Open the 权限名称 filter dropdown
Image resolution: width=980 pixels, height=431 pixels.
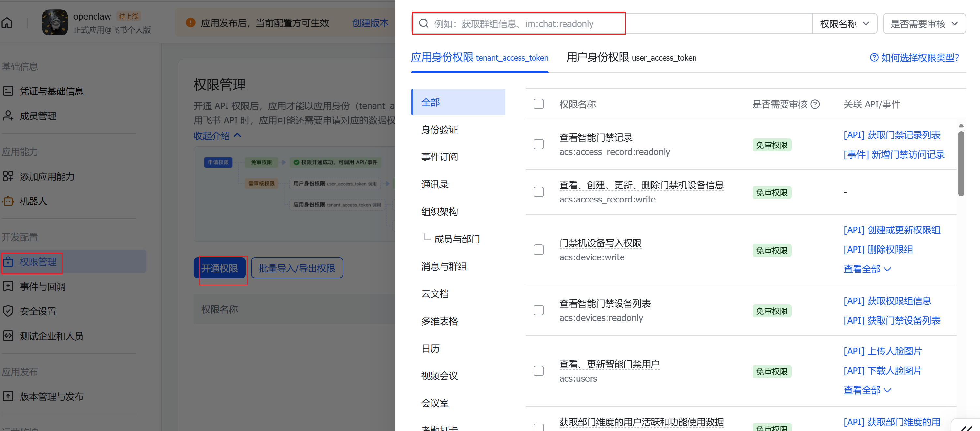(x=844, y=23)
